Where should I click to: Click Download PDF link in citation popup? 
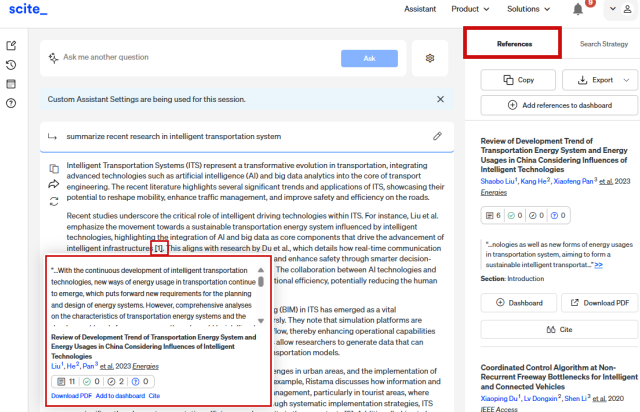(x=71, y=396)
